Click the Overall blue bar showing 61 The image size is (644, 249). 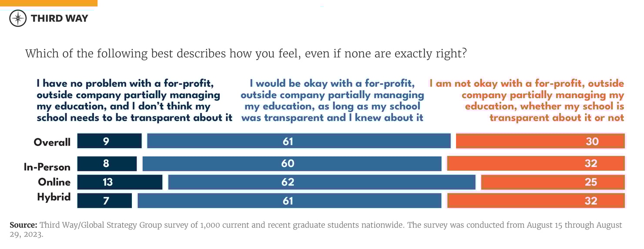(299, 141)
